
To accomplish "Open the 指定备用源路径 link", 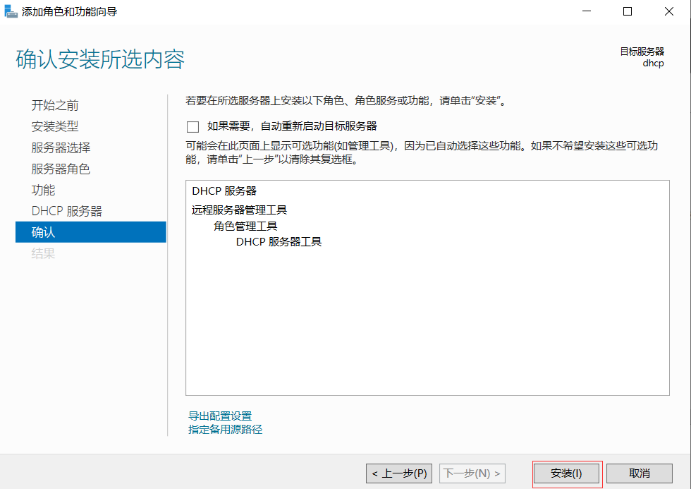I will pos(225,430).
